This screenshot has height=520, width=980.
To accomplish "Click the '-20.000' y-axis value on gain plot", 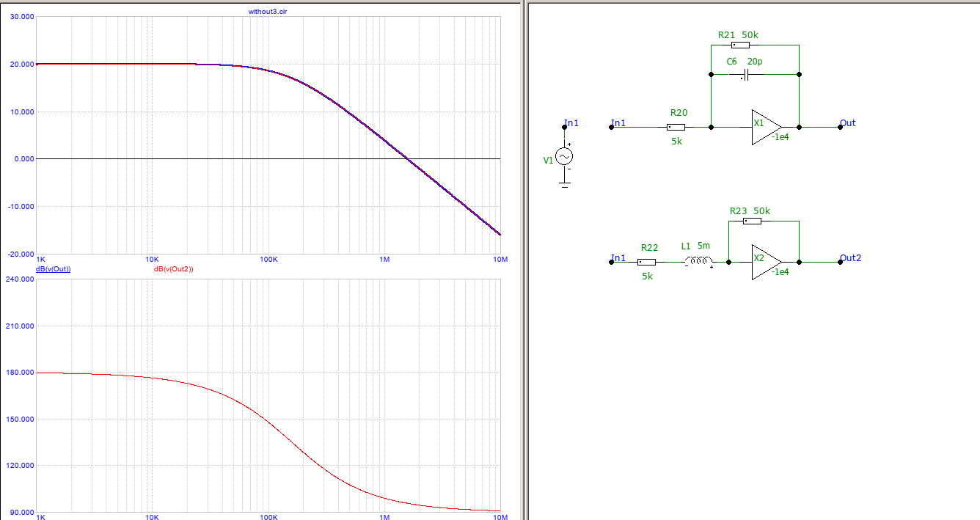I will (20, 254).
